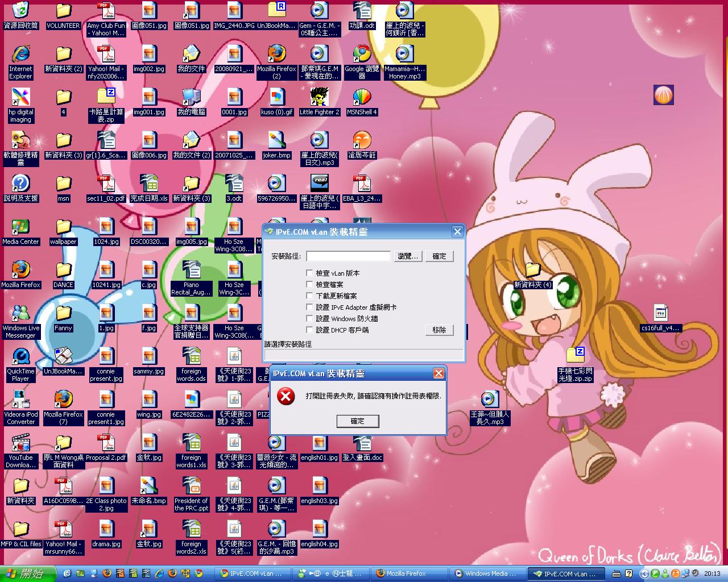728x582 pixels.
Task: Enable the 檢查 vLan 版本 checkbox
Action: pyautogui.click(x=309, y=273)
